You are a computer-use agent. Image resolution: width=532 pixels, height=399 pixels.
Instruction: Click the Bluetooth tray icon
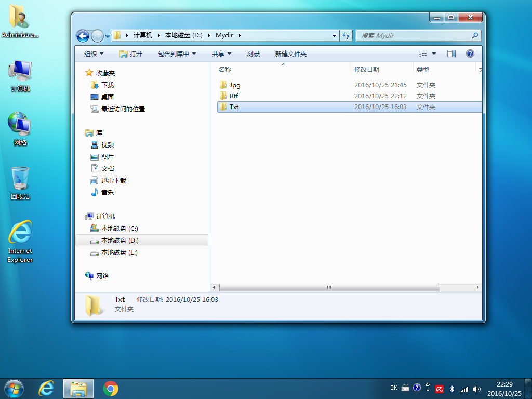click(451, 389)
